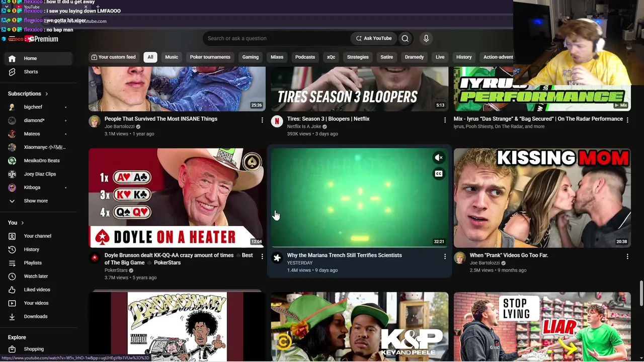
Task: Open options menu for Tires Season 3 Bloopers
Action: pos(445,120)
